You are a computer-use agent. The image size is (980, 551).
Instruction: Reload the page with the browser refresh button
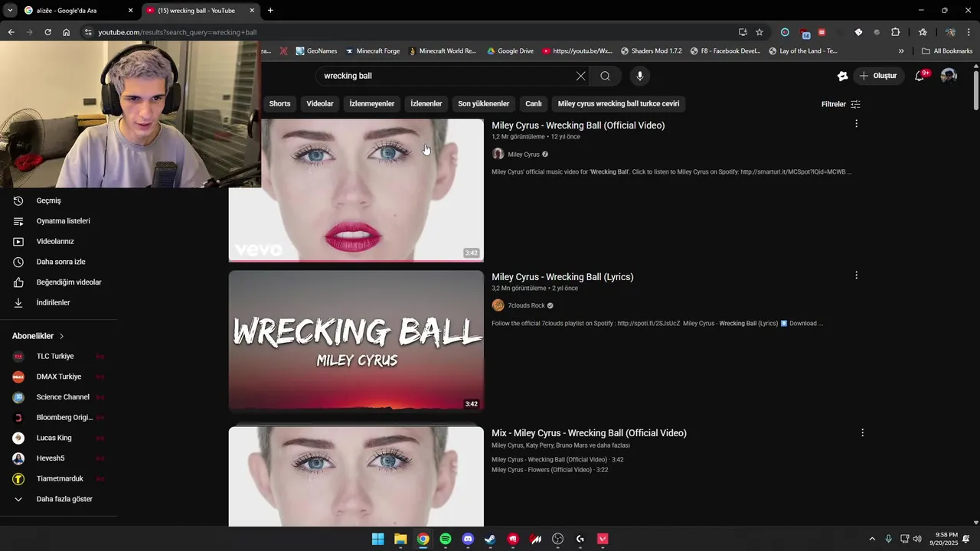coord(47,32)
